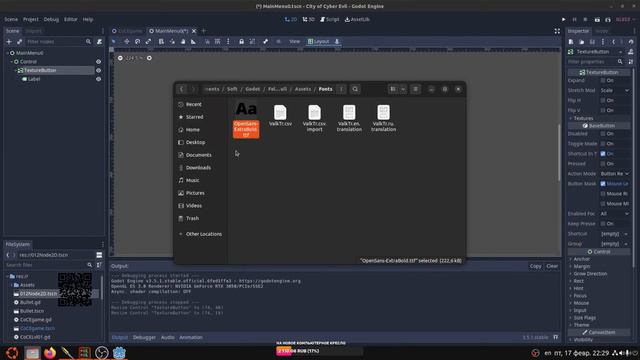
Task: Select the Rotate mode tool
Action: [x=138, y=42]
